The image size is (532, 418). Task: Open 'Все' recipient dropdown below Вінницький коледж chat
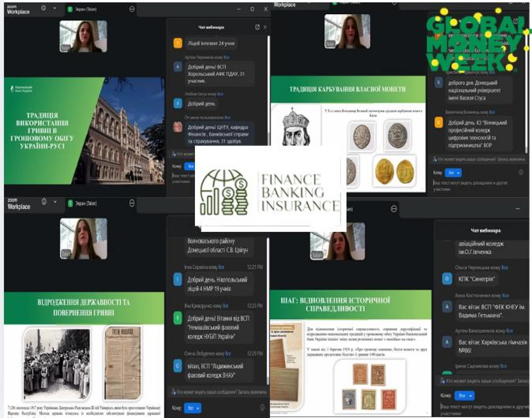(x=453, y=173)
